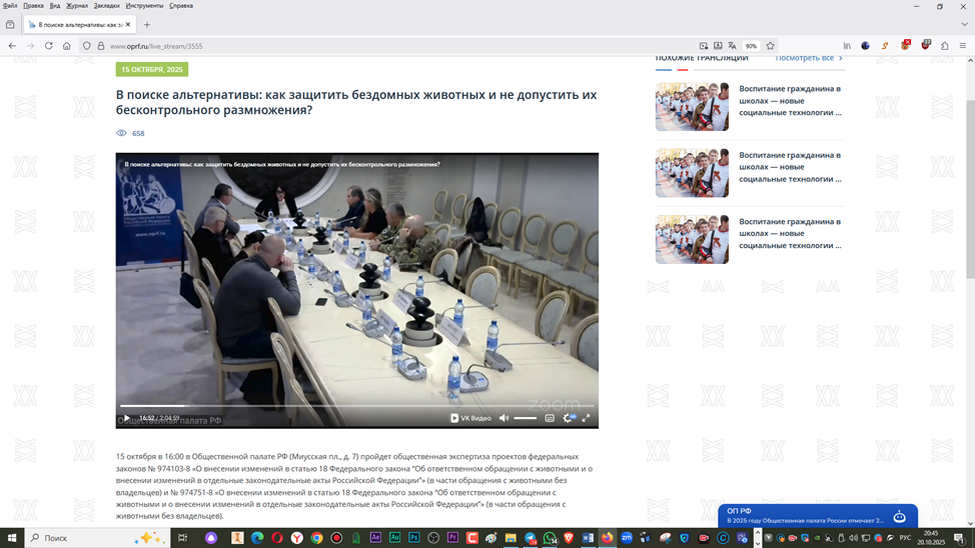View site security lock information
975x548 pixels.
pos(101,46)
